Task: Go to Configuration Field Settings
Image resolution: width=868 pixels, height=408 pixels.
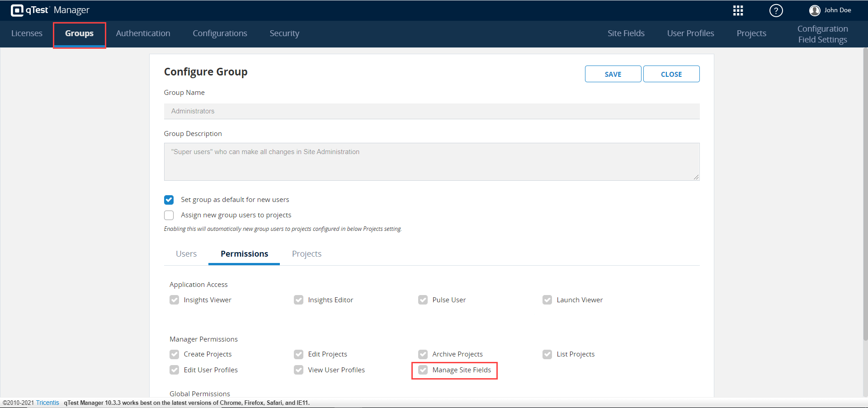Action: tap(822, 34)
